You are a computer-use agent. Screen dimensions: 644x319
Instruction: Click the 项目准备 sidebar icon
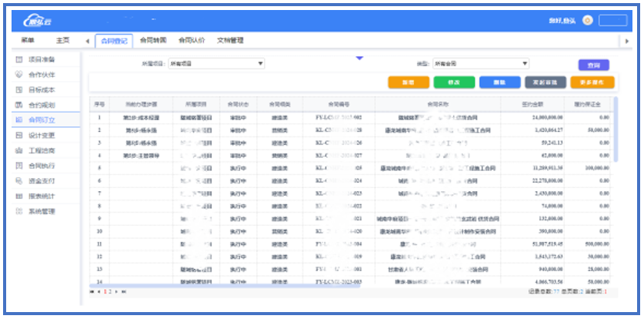click(x=19, y=59)
